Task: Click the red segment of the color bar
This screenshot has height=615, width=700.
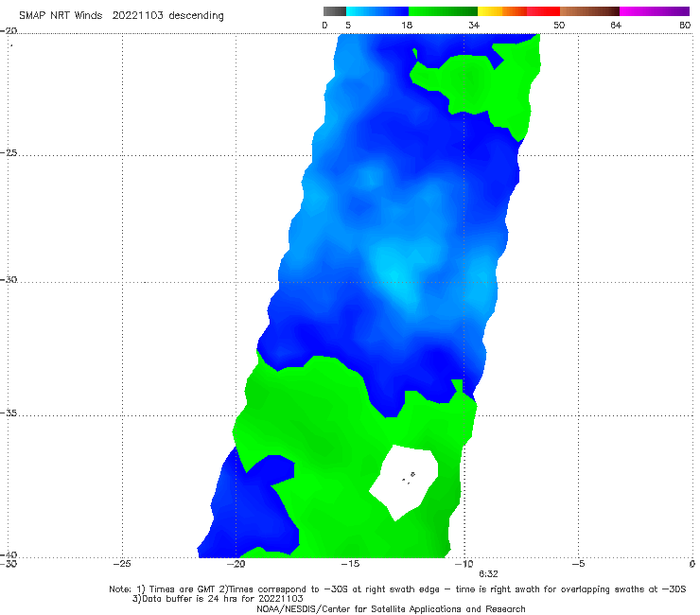Action: [x=543, y=11]
